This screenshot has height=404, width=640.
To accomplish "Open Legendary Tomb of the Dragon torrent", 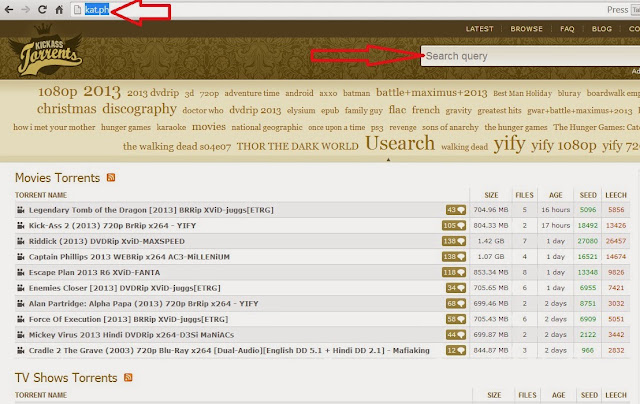I will coord(151,210).
